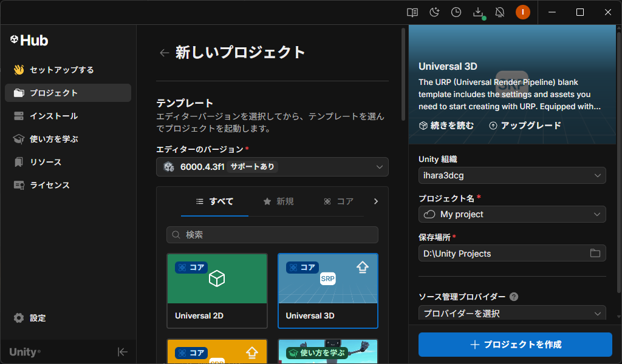Open the history clock icon
Image resolution: width=622 pixels, height=364 pixels.
(x=456, y=12)
